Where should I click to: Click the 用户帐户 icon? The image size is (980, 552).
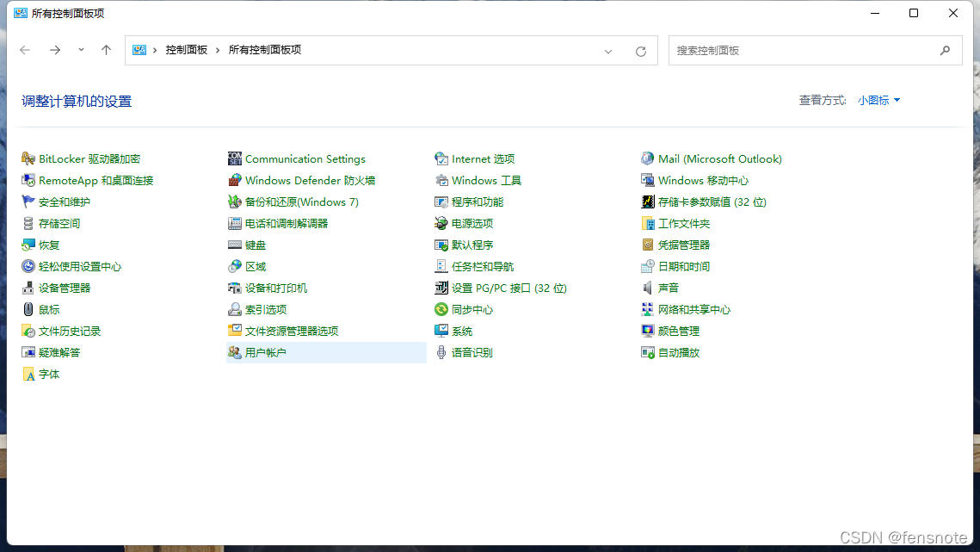coord(234,352)
